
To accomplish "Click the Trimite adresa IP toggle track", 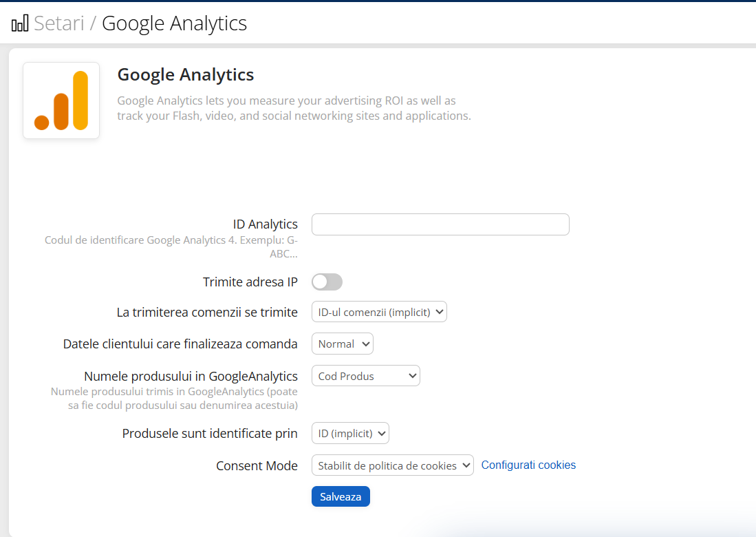I will point(327,282).
